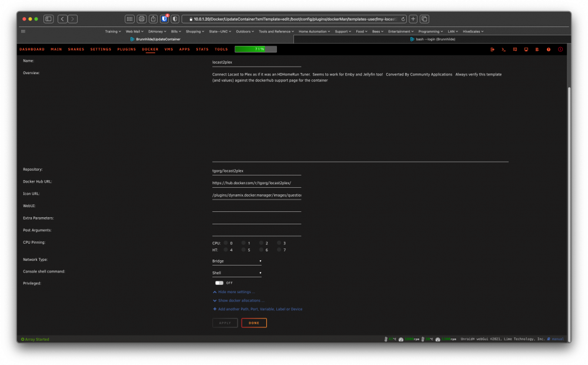
Task: Open the HiveScales bookmarks folder
Action: [x=473, y=32]
